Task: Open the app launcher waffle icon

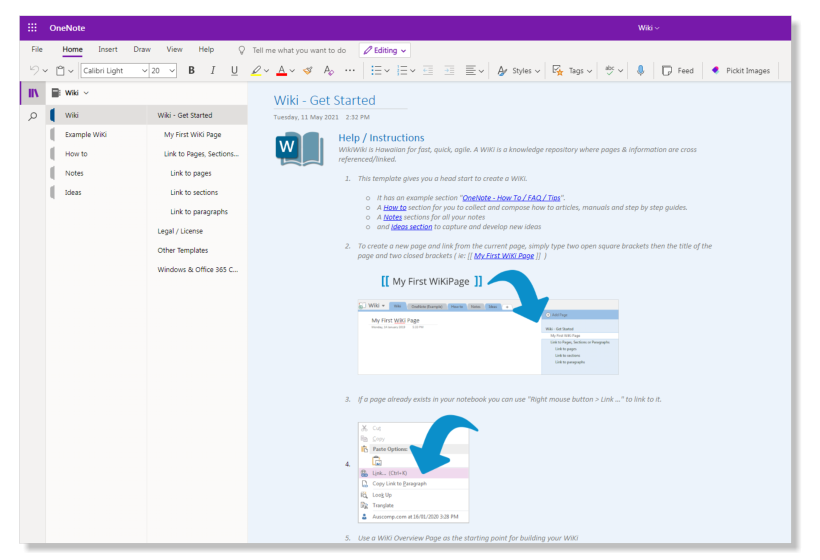Action: 32,28
